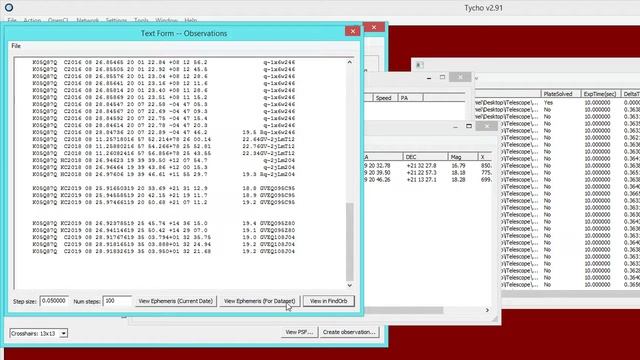Click observation line with magnitude 19.5
Viewport: 640px width, 360px height.
point(164,132)
